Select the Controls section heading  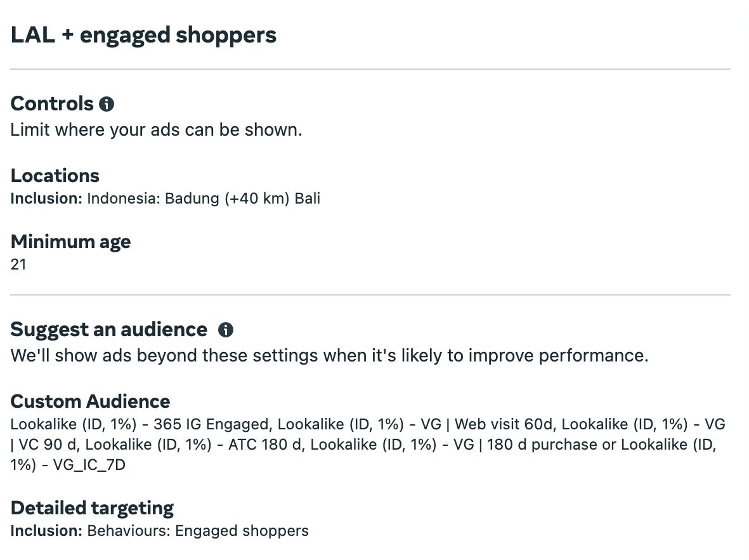click(x=52, y=103)
